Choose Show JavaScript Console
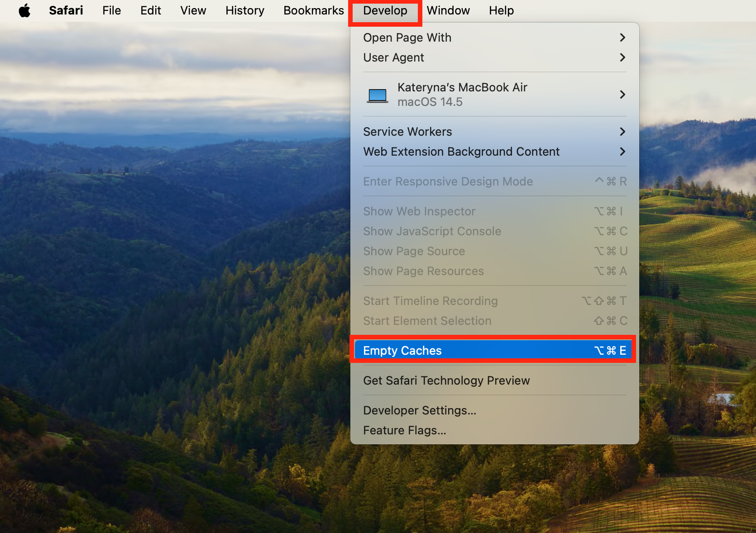The height and width of the screenshot is (533, 756). coord(495,231)
